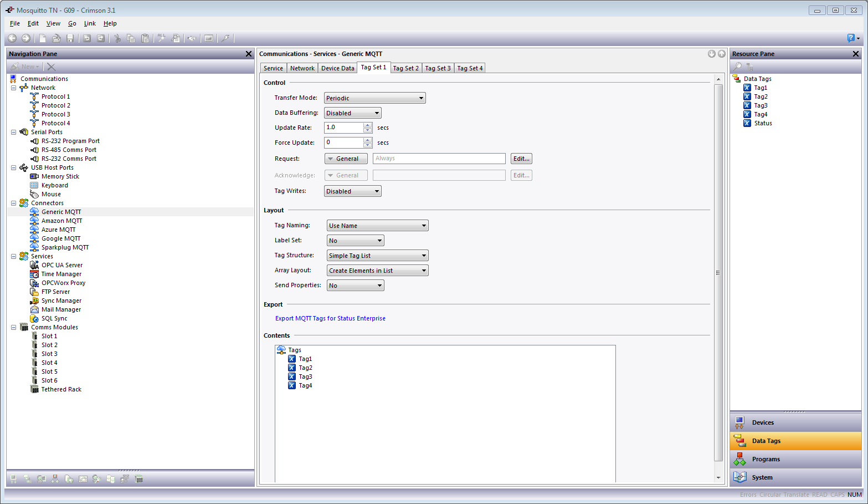Click the Redo toolbar icon

click(101, 38)
